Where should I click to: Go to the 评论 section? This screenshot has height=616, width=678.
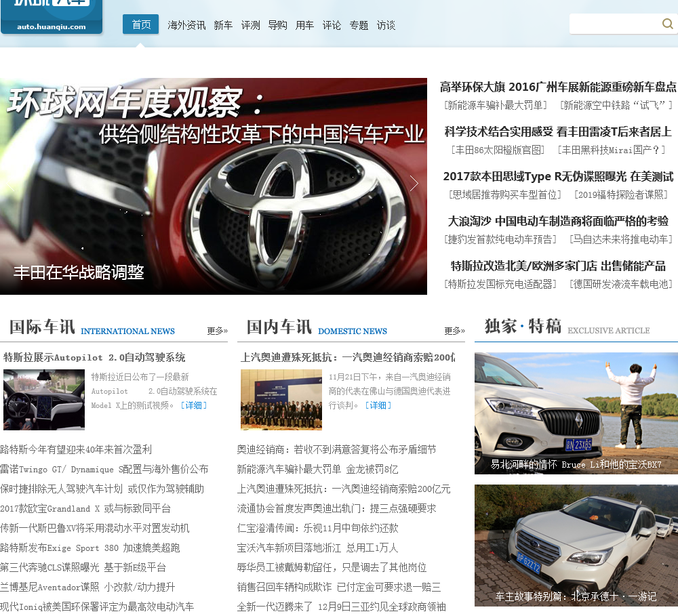pos(332,26)
